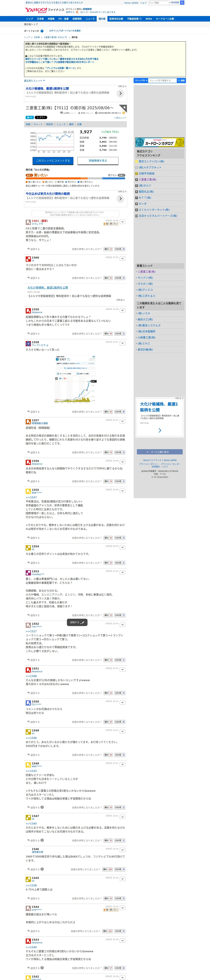This screenshot has height=980, width=210.
Task: Open the スレッド内 search scope dropdown
Action: (141, 81)
